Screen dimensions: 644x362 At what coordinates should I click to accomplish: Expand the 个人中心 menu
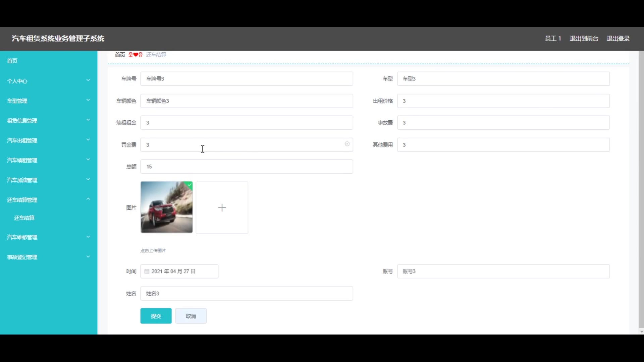(49, 81)
